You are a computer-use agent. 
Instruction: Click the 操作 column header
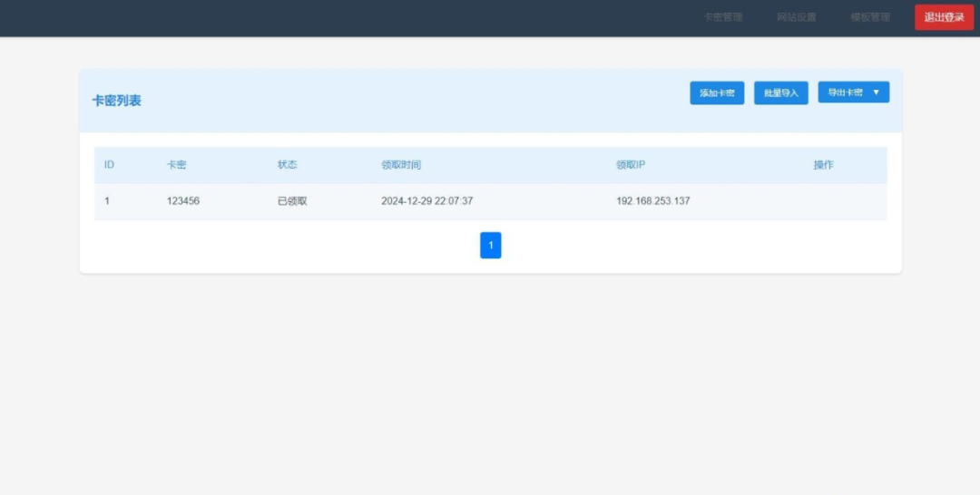click(x=823, y=165)
